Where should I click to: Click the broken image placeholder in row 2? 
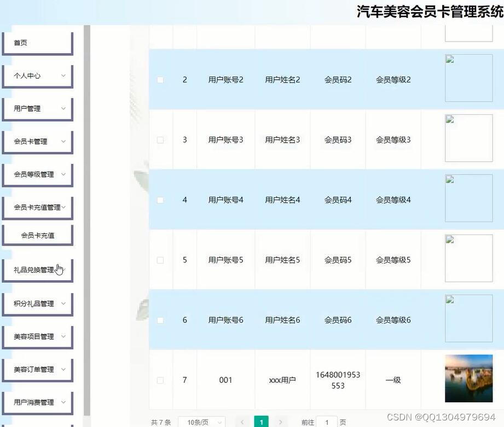pos(468,78)
